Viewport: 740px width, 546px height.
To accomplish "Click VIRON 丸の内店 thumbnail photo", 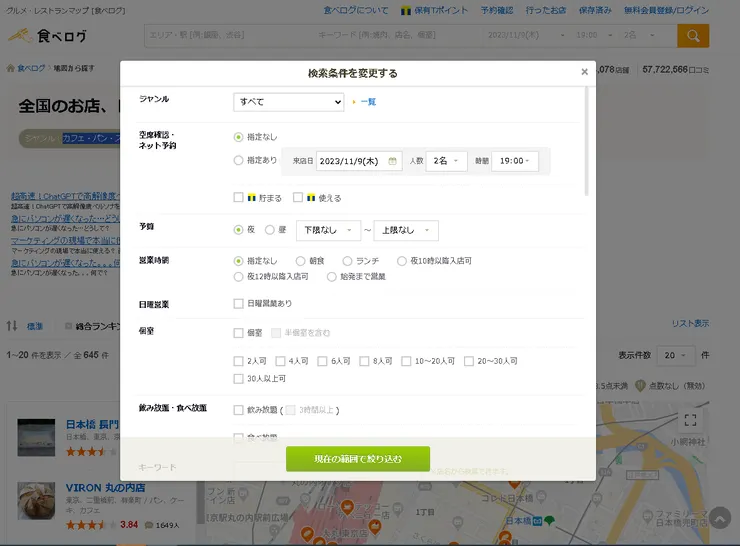I will [x=36, y=501].
